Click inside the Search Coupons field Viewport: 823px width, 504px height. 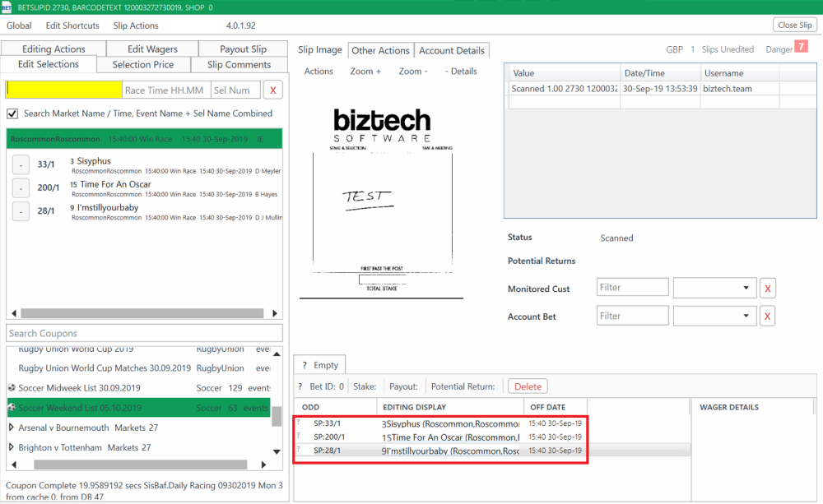point(144,332)
